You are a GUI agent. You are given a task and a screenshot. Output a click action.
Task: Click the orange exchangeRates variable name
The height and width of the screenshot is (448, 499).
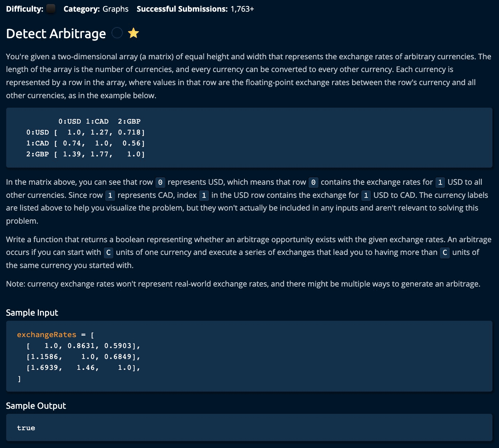click(x=47, y=335)
